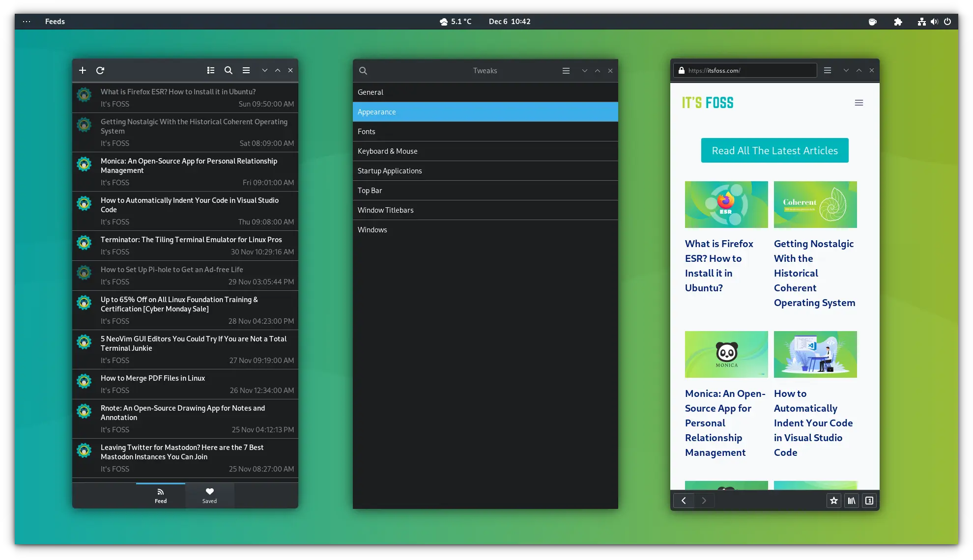Select Keyboard & Mouse in Tweaks

486,151
